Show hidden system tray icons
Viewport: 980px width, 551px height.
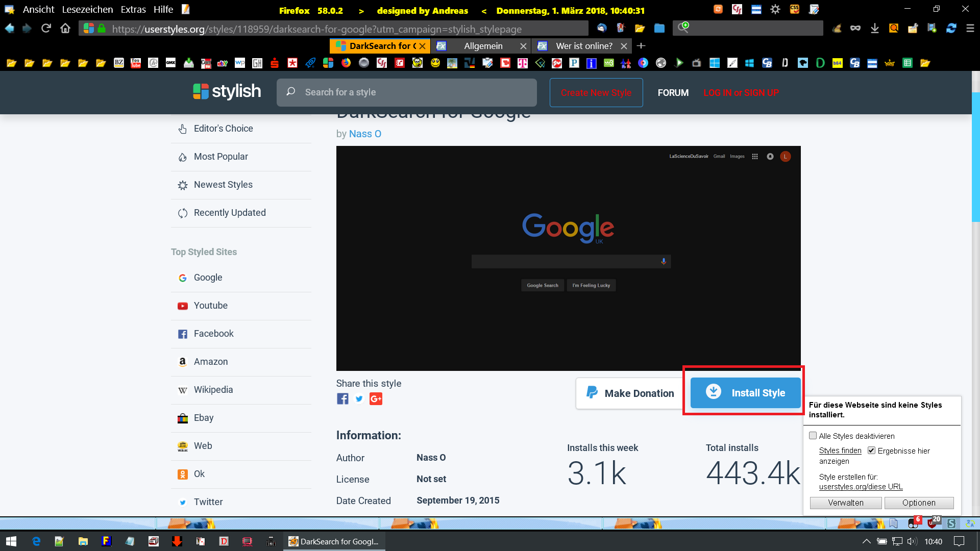866,541
